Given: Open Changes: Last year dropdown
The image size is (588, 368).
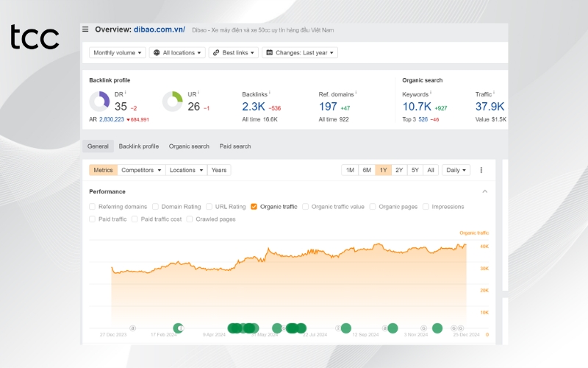Looking at the screenshot, I should click(x=300, y=52).
